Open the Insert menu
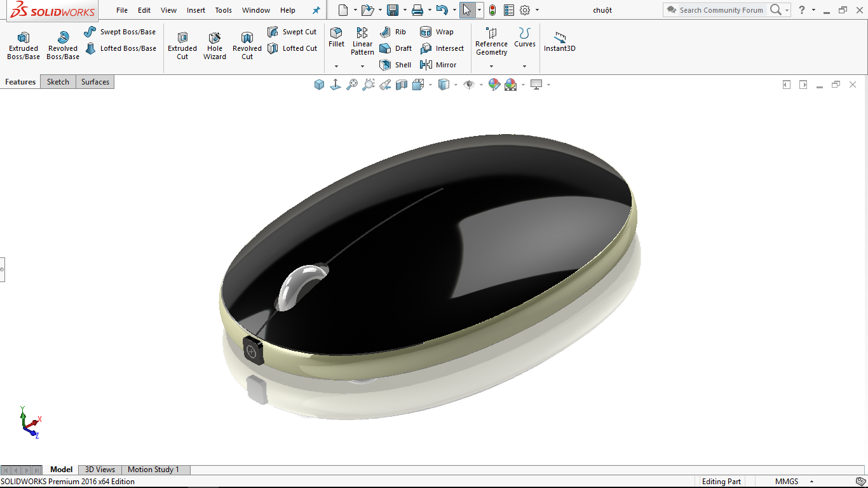868x488 pixels. pyautogui.click(x=196, y=10)
